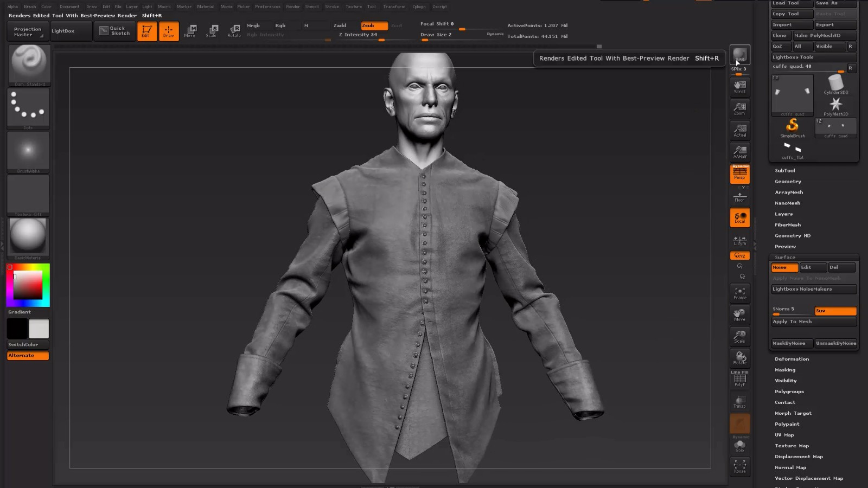Expand the Displacement Map section
Image resolution: width=868 pixels, height=488 pixels.
point(799,457)
